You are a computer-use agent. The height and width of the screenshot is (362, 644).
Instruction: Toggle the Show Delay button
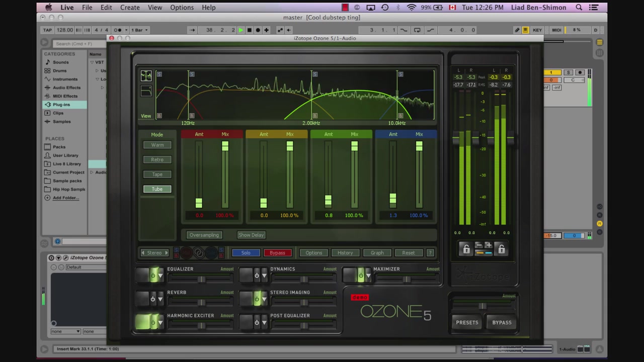point(251,235)
